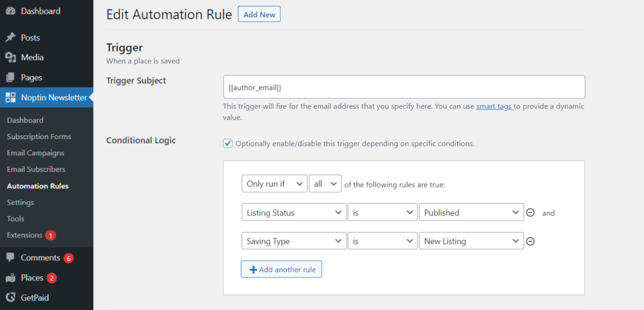
Task: Click the Pages icon in sidebar
Action: [x=10, y=78]
